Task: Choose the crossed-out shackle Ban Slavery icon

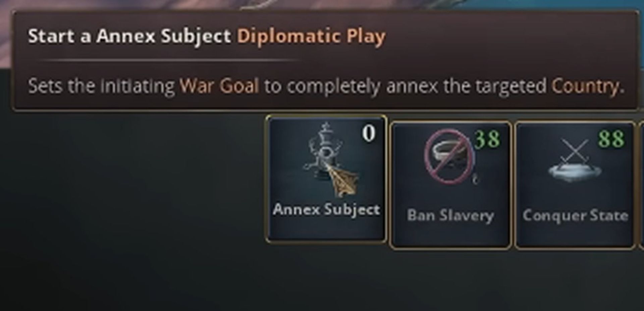Action: click(449, 157)
